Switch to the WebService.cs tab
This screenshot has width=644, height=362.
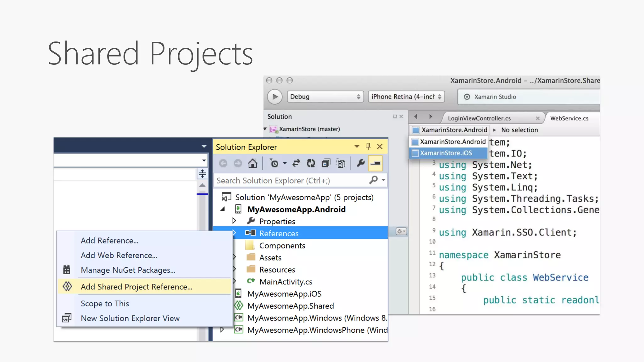click(569, 118)
